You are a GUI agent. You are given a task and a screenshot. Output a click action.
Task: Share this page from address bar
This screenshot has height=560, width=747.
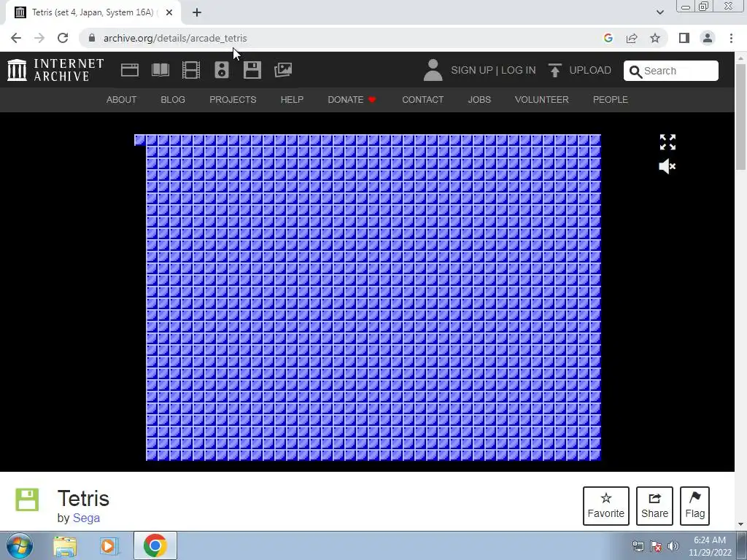(632, 38)
